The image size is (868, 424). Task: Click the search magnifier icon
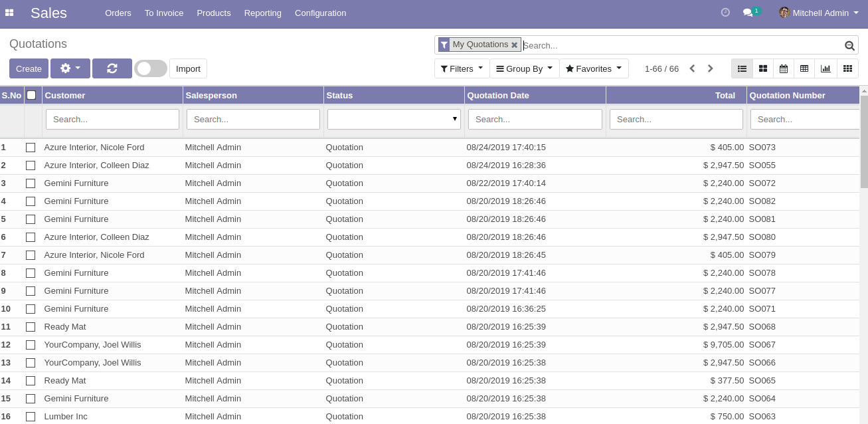click(849, 45)
